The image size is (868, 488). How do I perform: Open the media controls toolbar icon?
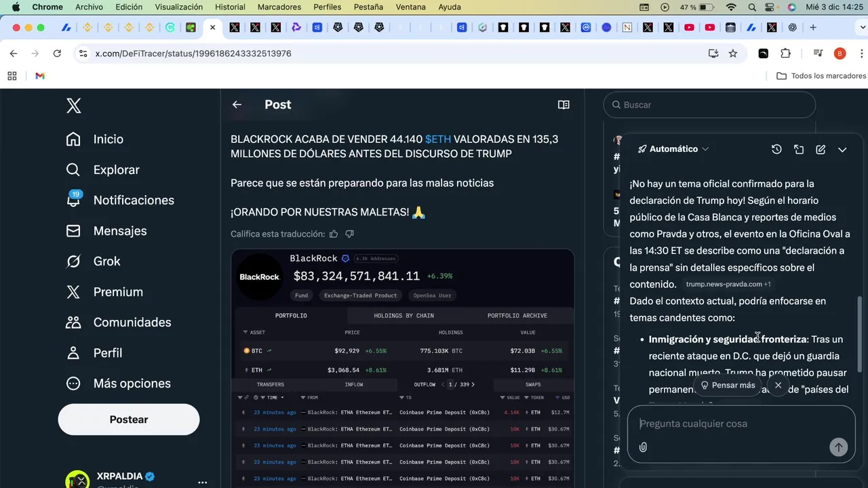click(818, 54)
